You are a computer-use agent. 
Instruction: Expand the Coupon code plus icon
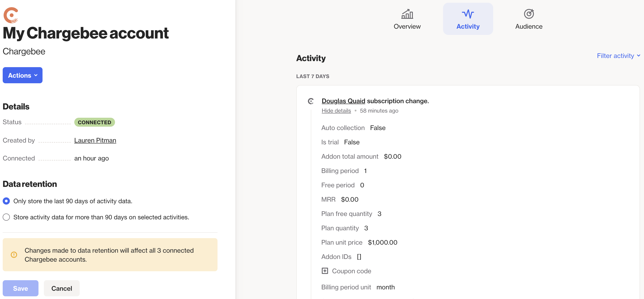[x=324, y=271]
